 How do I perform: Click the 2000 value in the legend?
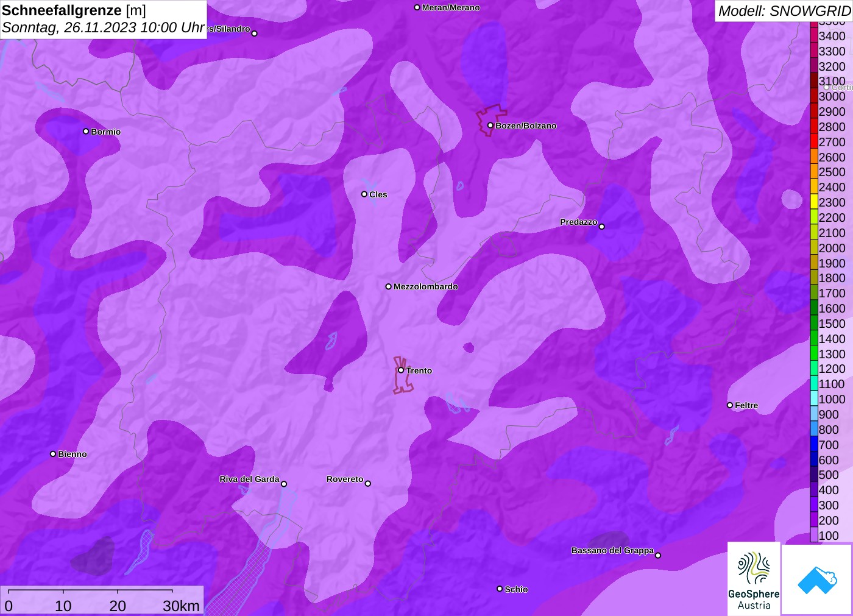pyautogui.click(x=832, y=248)
